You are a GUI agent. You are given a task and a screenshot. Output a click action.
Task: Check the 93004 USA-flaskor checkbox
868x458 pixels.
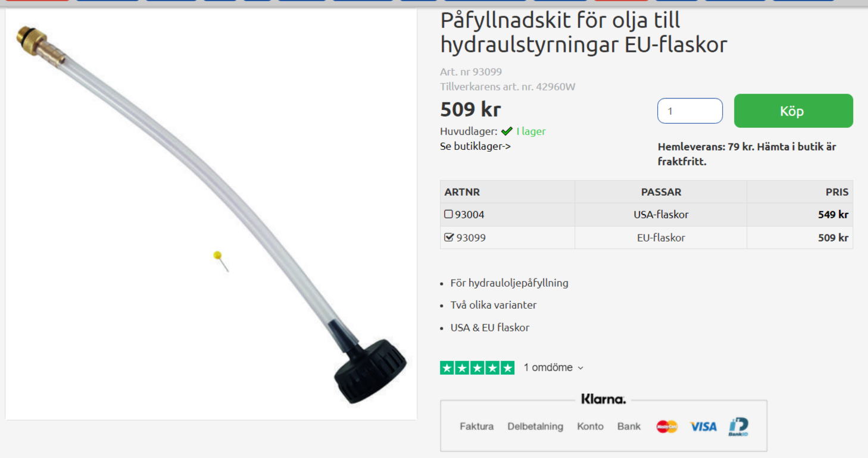(448, 214)
